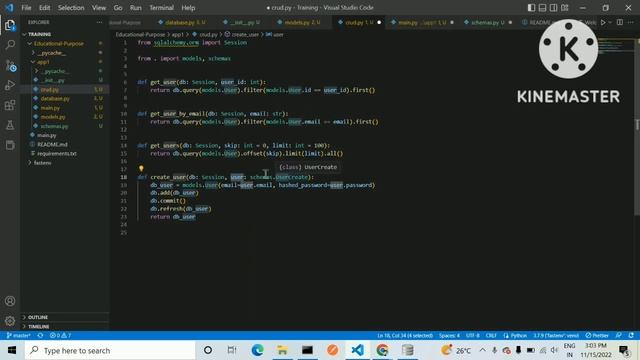
Task: Open the activity bar icon below Testing flask
Action: 10,145
